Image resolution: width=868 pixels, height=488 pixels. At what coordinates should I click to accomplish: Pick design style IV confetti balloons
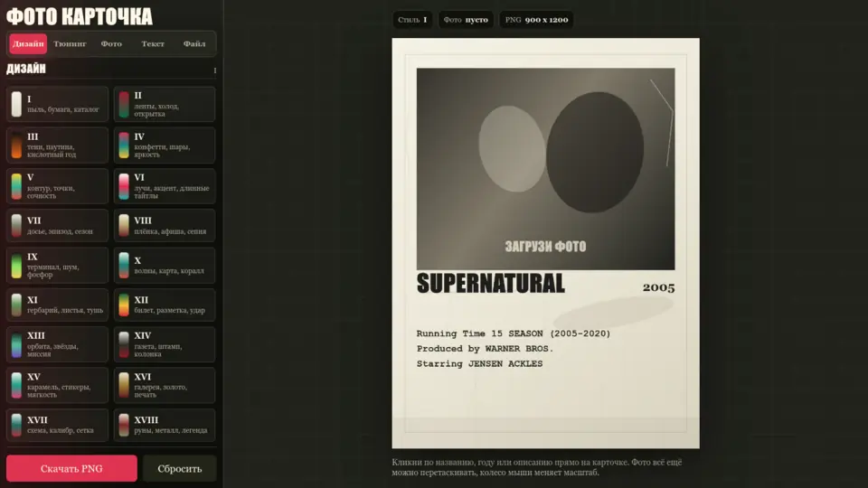coord(165,145)
